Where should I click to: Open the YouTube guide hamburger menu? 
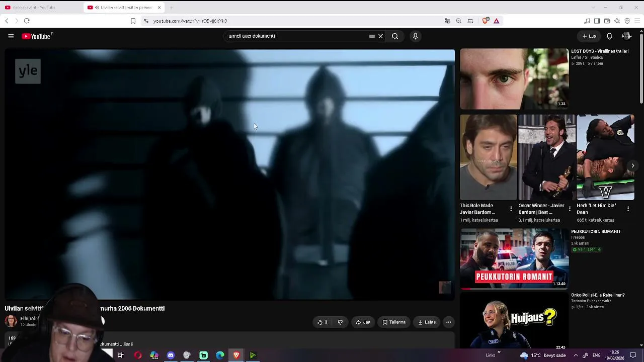[11, 36]
